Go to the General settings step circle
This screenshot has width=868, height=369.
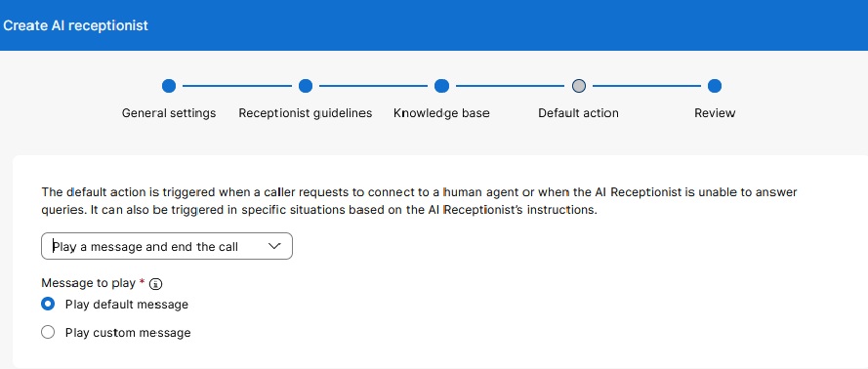169,86
